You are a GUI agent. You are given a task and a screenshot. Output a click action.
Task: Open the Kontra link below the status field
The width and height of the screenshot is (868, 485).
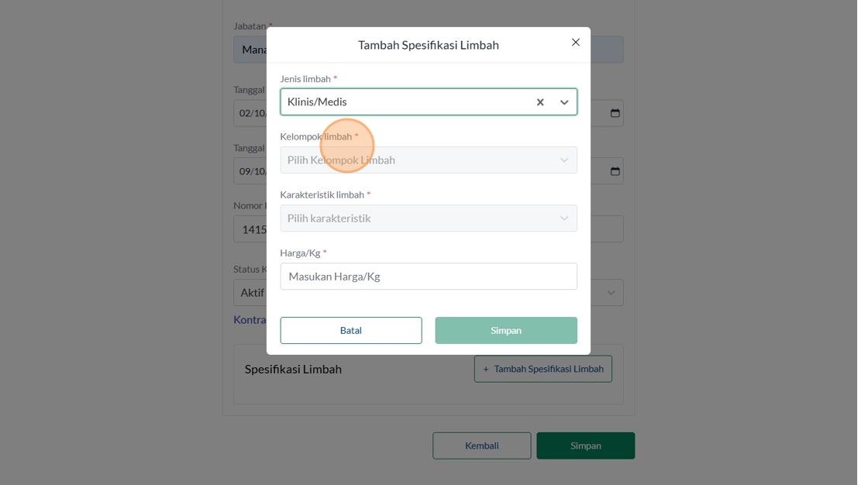point(250,319)
